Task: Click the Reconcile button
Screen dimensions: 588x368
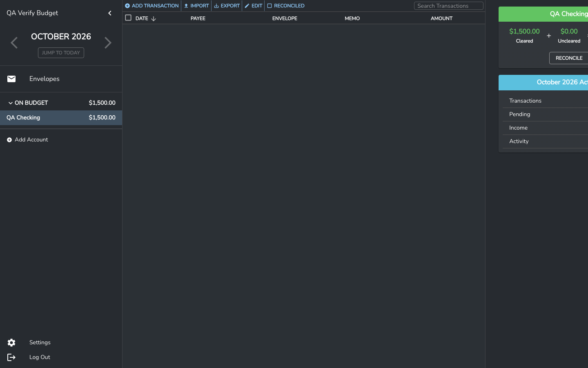Action: tap(569, 58)
